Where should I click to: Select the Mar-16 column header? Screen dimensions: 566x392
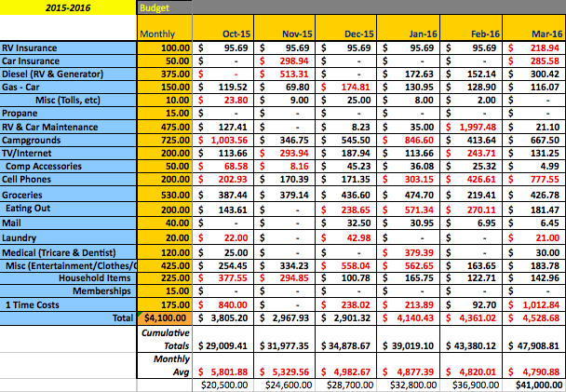[534, 28]
